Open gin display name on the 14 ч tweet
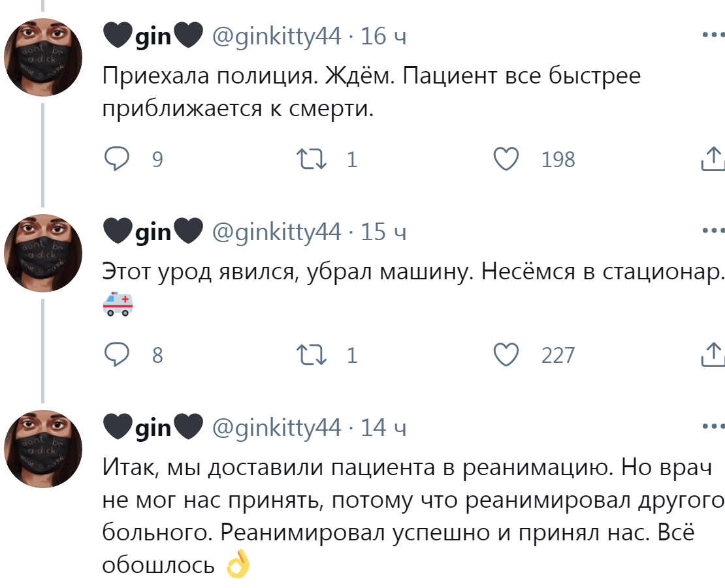This screenshot has height=588, width=725. tap(153, 427)
